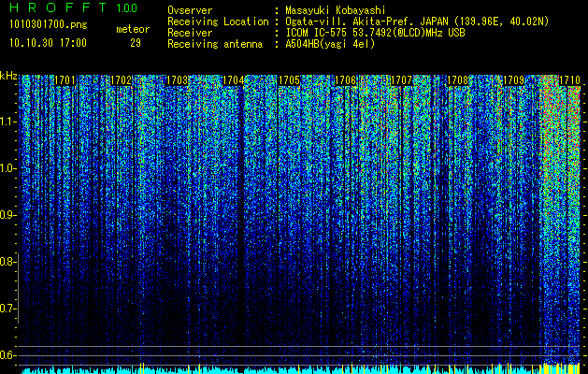
Task: Click the 1709 time marker
Action: pyautogui.click(x=514, y=80)
